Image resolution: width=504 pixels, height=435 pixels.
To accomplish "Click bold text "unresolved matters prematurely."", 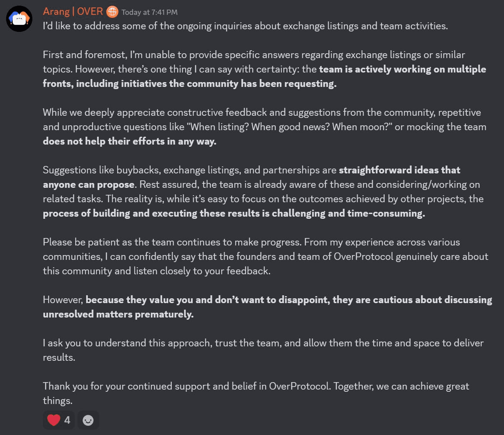I will [118, 314].
